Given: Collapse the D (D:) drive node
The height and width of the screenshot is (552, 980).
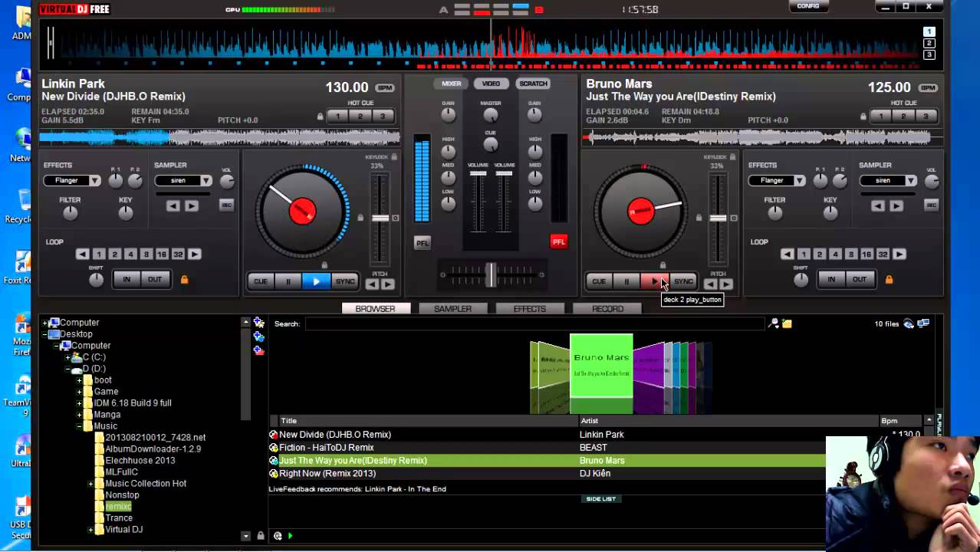Looking at the screenshot, I should coord(67,369).
